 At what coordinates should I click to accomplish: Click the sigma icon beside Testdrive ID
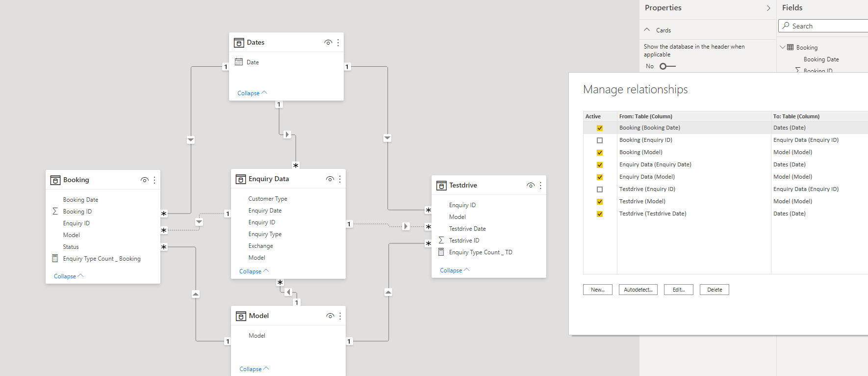(x=441, y=240)
